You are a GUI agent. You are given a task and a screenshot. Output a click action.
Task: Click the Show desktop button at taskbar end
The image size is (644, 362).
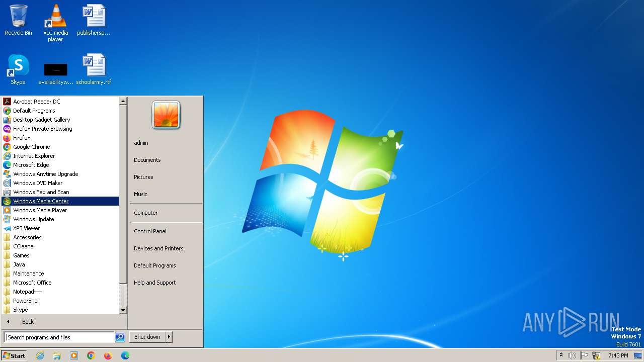(x=638, y=355)
